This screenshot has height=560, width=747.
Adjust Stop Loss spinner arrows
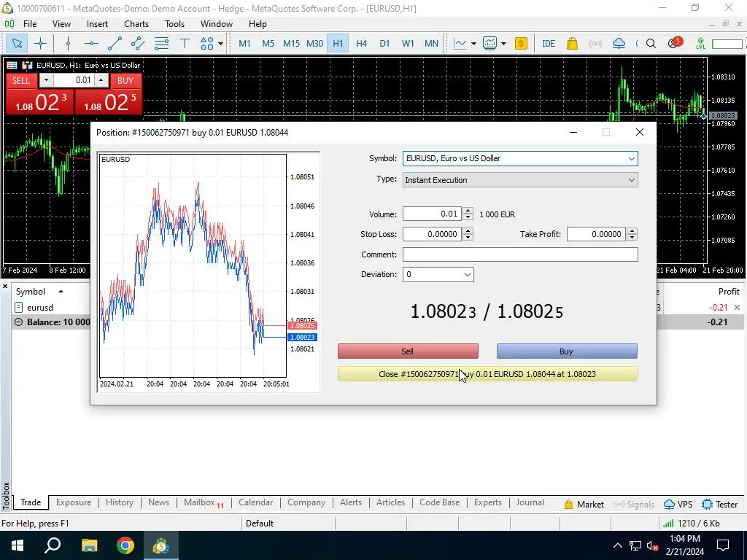(468, 234)
